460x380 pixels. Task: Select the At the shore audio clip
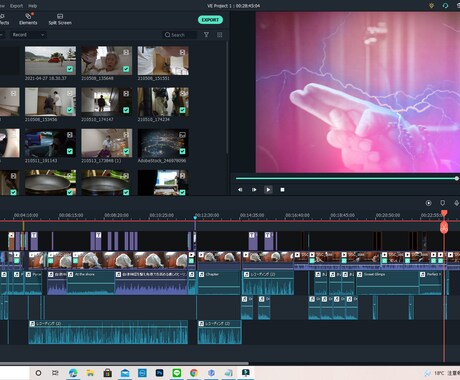tap(91, 283)
